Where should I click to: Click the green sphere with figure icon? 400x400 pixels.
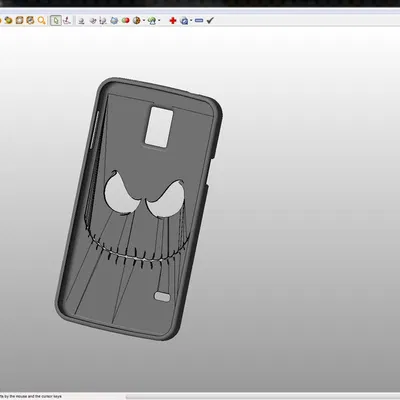tap(152, 21)
